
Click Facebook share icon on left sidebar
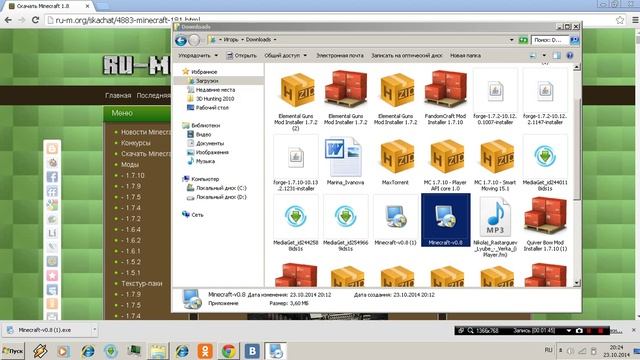[x=52, y=177]
